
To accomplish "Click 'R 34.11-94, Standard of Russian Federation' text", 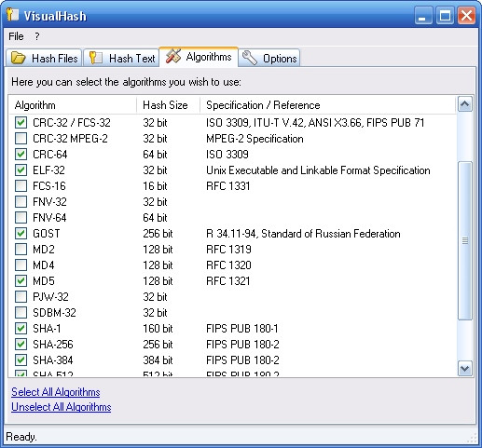I will click(303, 234).
